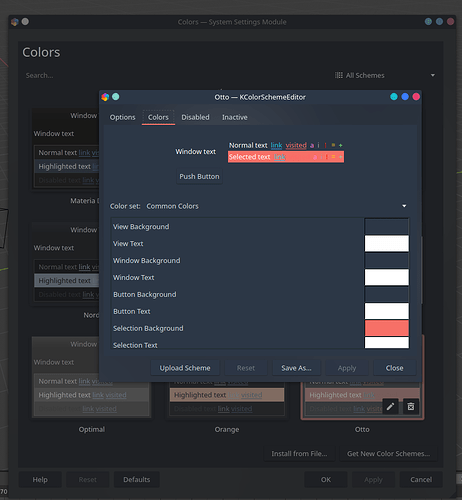
Task: Pick the Button Text color swatch
Action: (386, 311)
